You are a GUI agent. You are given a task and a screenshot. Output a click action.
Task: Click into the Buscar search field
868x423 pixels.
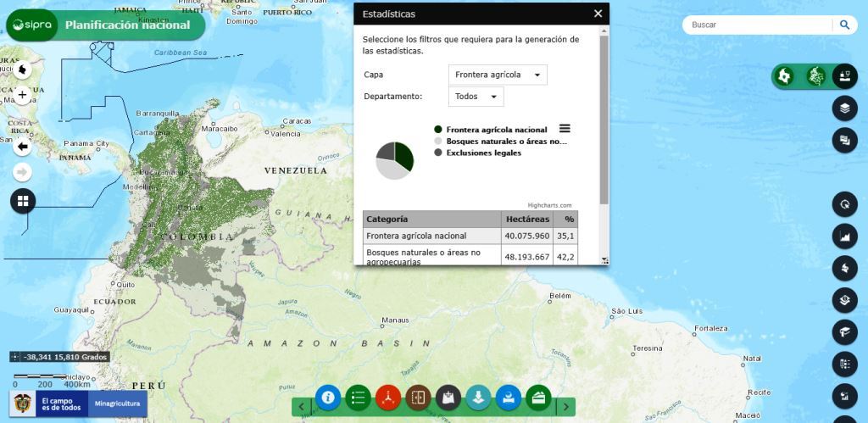pyautogui.click(x=759, y=25)
